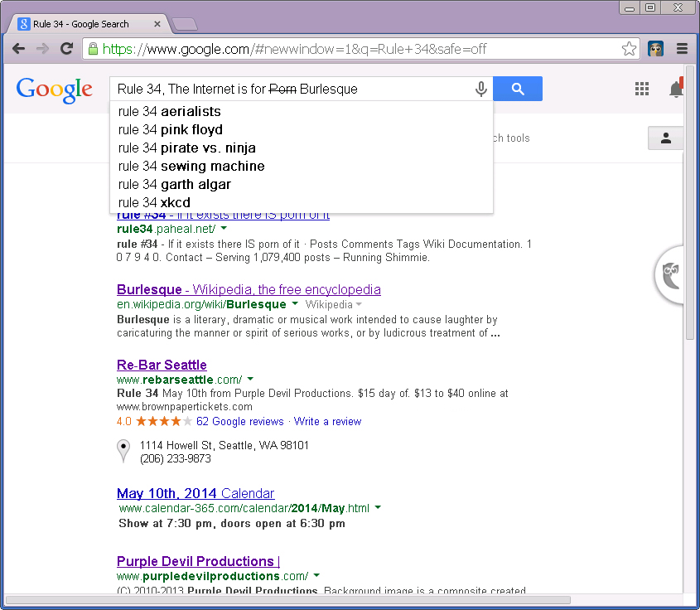Click the rule34.paheal.net green URL text

[x=166, y=229]
